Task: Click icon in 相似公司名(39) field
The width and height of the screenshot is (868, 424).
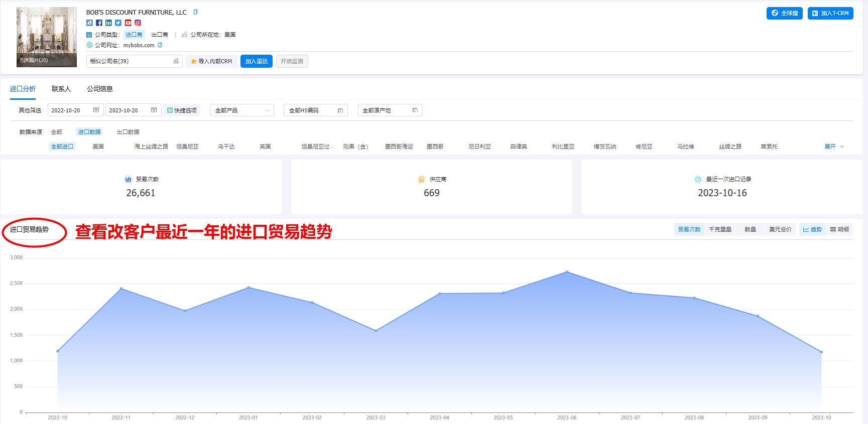Action: point(176,61)
